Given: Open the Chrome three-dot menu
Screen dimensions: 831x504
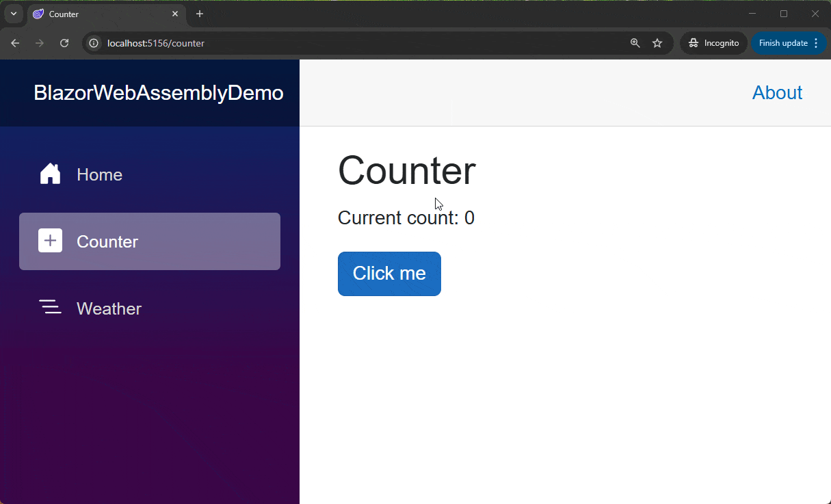Looking at the screenshot, I should coord(815,43).
